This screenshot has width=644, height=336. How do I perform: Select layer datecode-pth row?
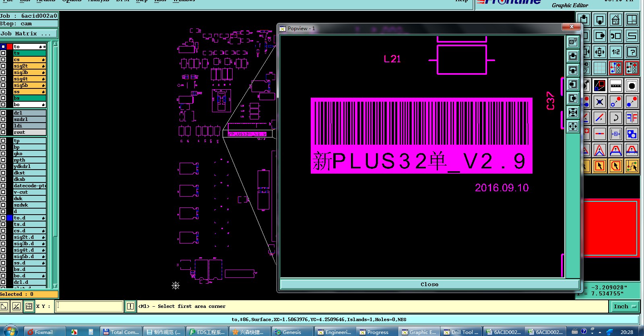point(30,186)
